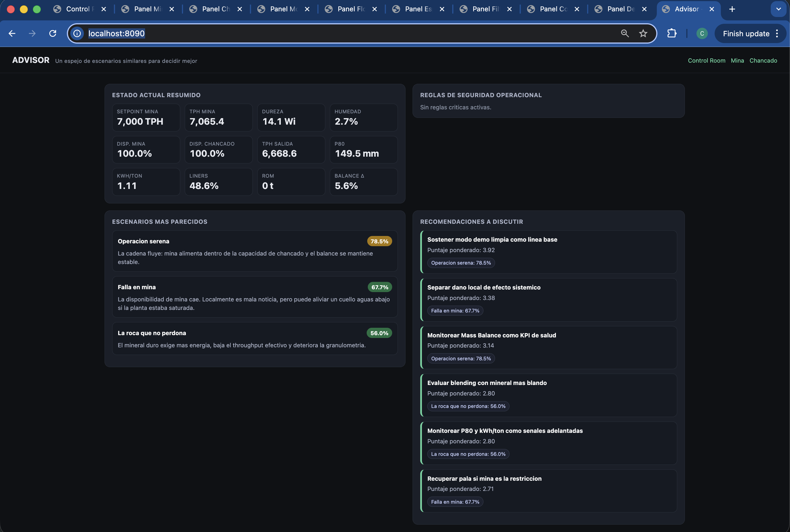Click the zoom magnifier icon in address bar

[625, 33]
